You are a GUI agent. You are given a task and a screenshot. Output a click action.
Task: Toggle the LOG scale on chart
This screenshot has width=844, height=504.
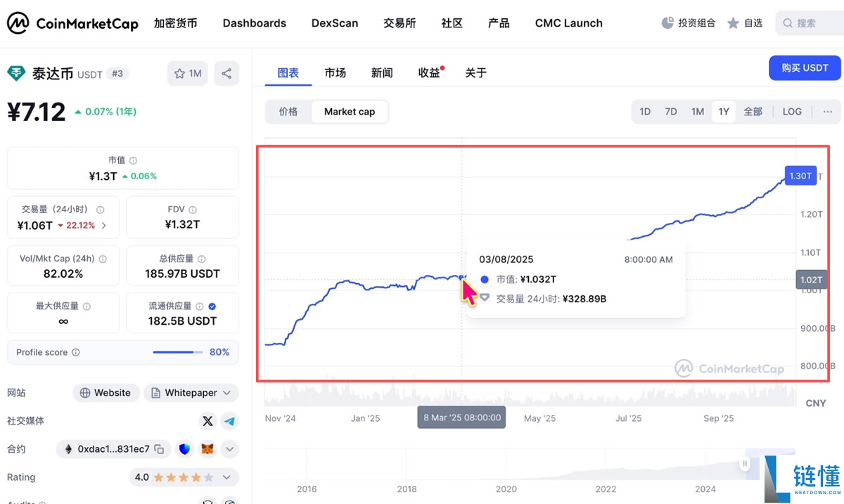(792, 111)
